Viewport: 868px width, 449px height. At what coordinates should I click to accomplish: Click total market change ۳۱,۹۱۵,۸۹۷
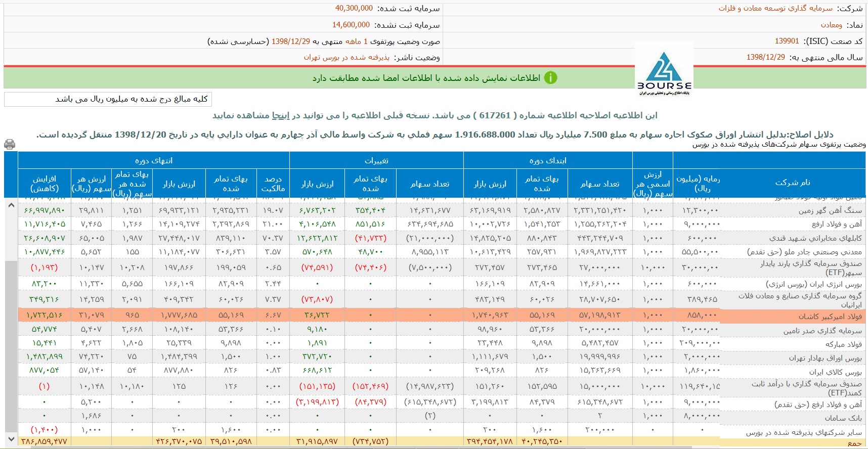click(317, 441)
